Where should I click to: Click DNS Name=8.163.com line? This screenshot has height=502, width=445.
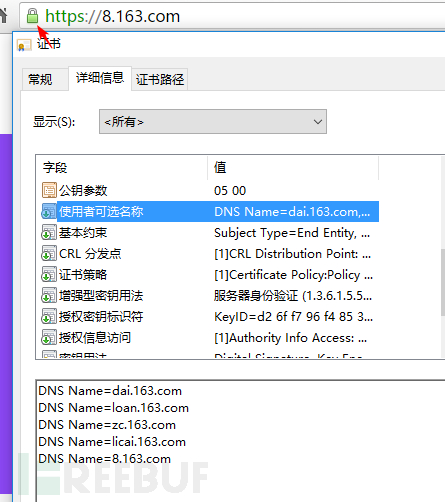click(105, 459)
